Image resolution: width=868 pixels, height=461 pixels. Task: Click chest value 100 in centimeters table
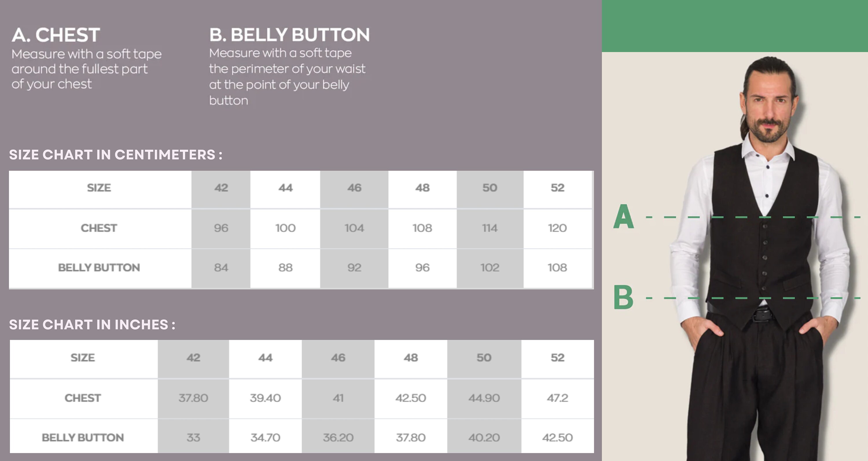click(x=285, y=228)
